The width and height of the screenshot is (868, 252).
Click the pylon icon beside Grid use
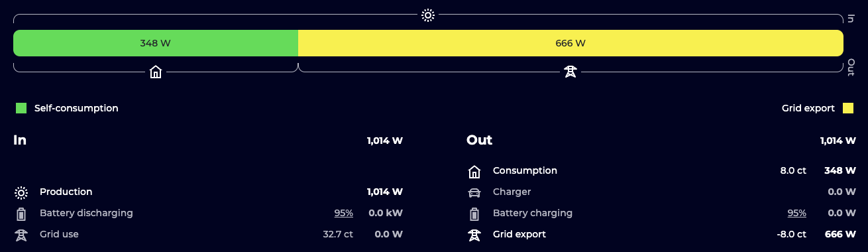21,235
